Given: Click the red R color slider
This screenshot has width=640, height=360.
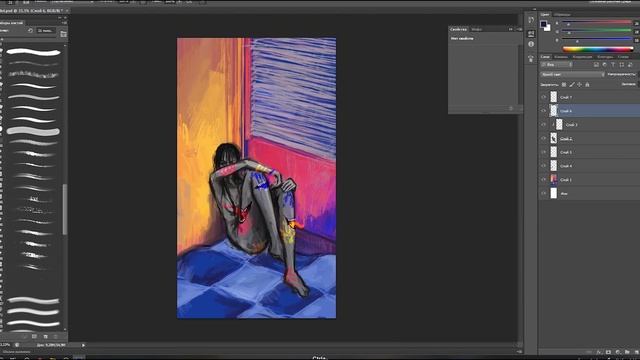Looking at the screenshot, I should click(x=597, y=22).
